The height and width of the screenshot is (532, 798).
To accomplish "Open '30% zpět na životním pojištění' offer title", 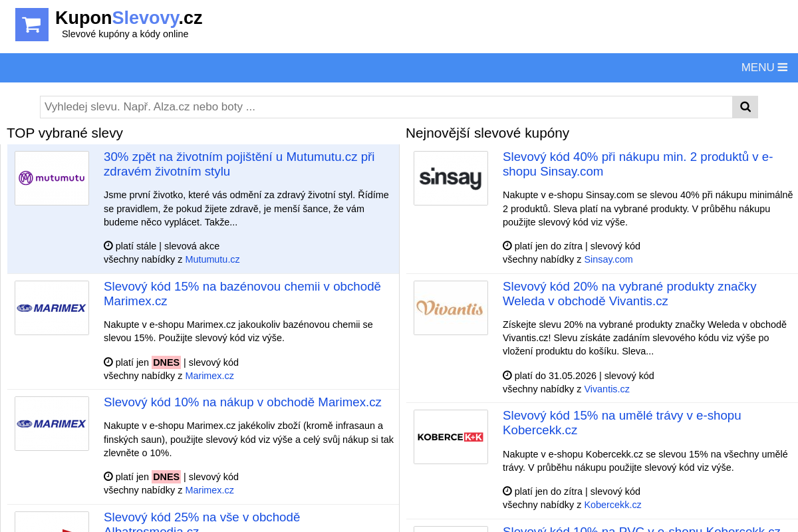I will [x=239, y=164].
